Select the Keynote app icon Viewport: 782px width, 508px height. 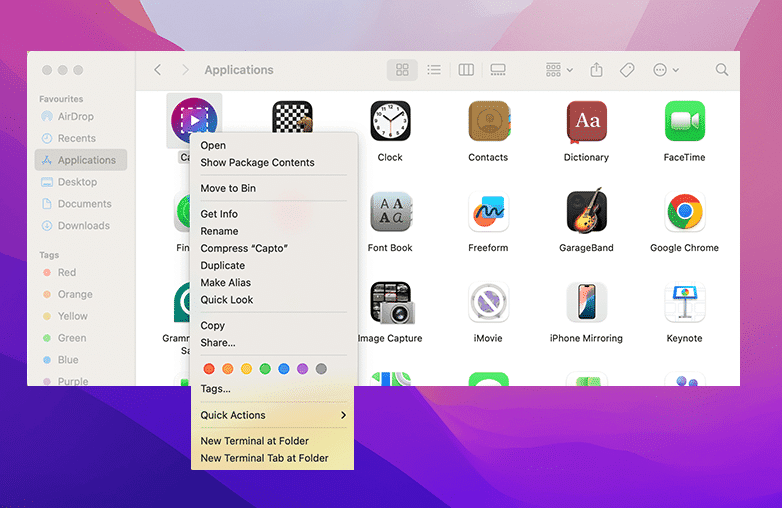[685, 302]
